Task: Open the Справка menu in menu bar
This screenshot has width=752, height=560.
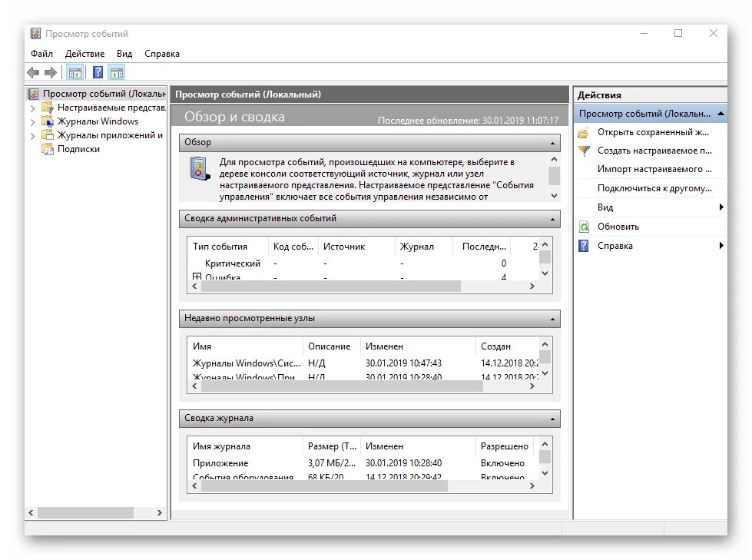Action: 162,54
